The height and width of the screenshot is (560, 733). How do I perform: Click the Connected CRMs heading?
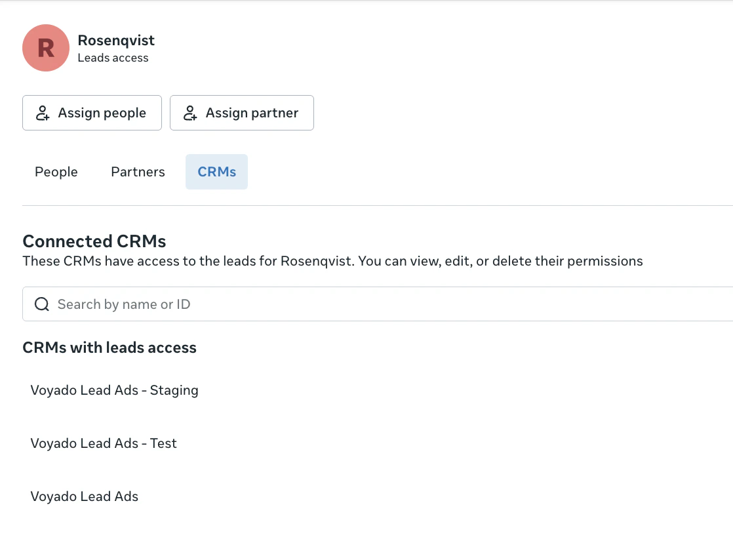94,241
